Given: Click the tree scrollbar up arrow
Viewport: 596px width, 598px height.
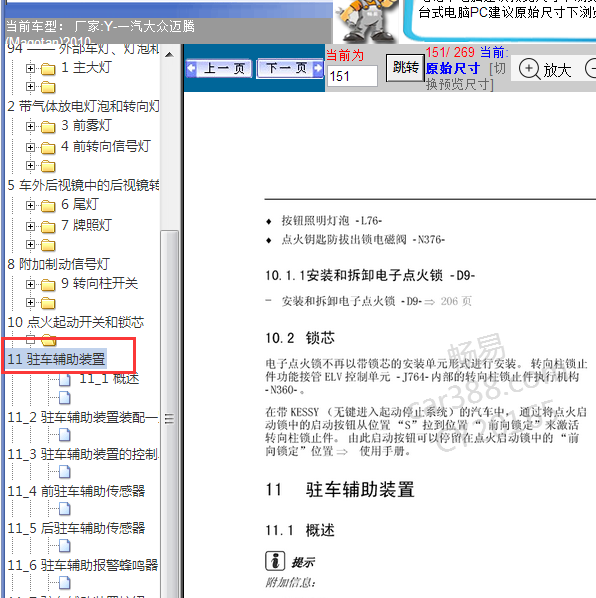Looking at the screenshot, I should (170, 55).
